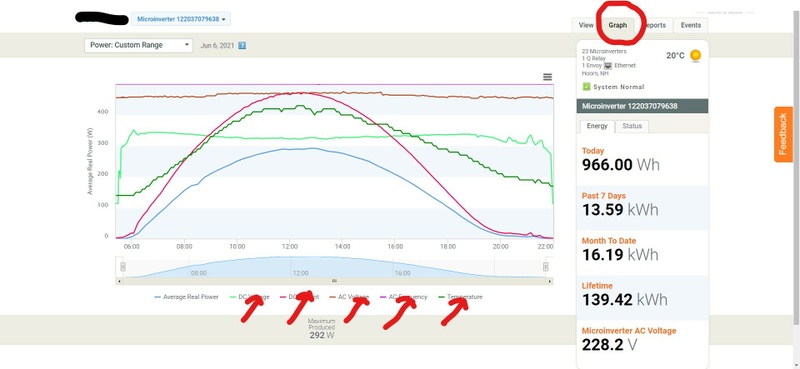Click the Today 966.00 Wh value
Viewport: 800px width, 369px height.
(x=620, y=165)
